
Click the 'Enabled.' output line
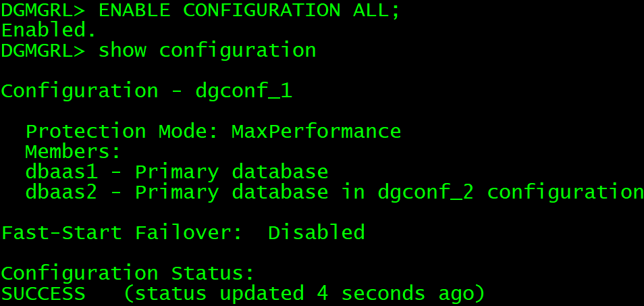[49, 30]
